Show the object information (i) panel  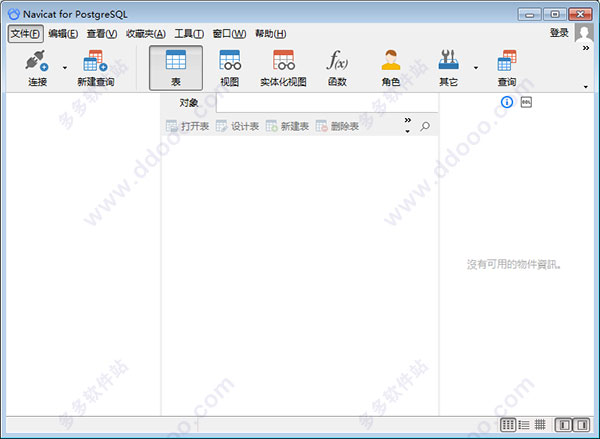pos(507,102)
